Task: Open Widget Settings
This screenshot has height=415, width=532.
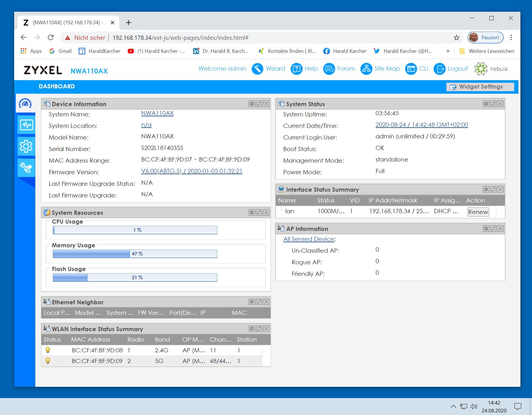Action: pyautogui.click(x=480, y=87)
